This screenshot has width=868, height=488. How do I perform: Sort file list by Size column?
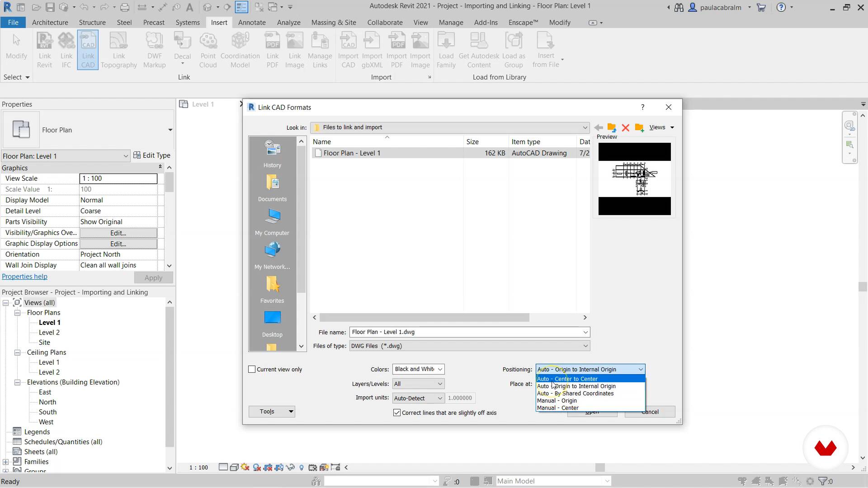pos(486,142)
